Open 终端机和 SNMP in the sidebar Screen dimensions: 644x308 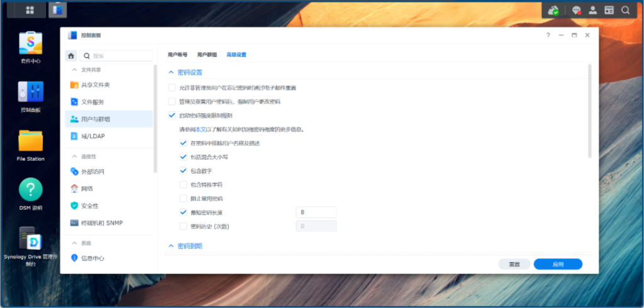tap(109, 223)
